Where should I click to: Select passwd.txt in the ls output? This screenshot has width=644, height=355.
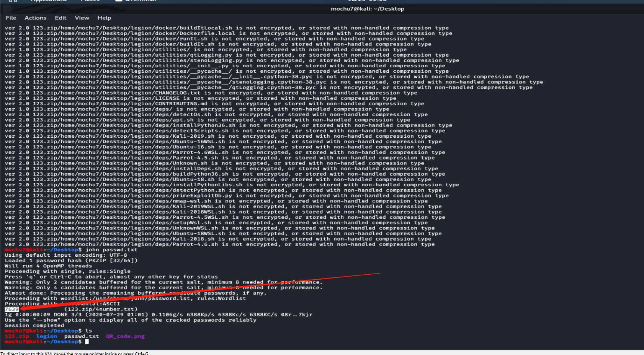pos(82,336)
